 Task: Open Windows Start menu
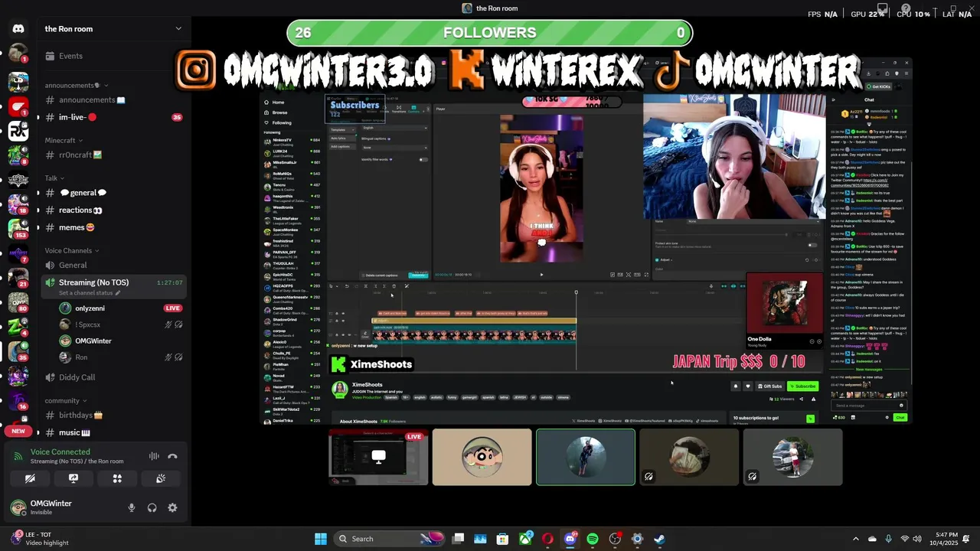[321, 539]
